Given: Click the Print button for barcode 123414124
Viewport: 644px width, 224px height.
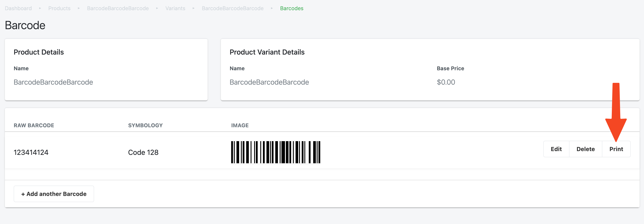Looking at the screenshot, I should click(616, 149).
